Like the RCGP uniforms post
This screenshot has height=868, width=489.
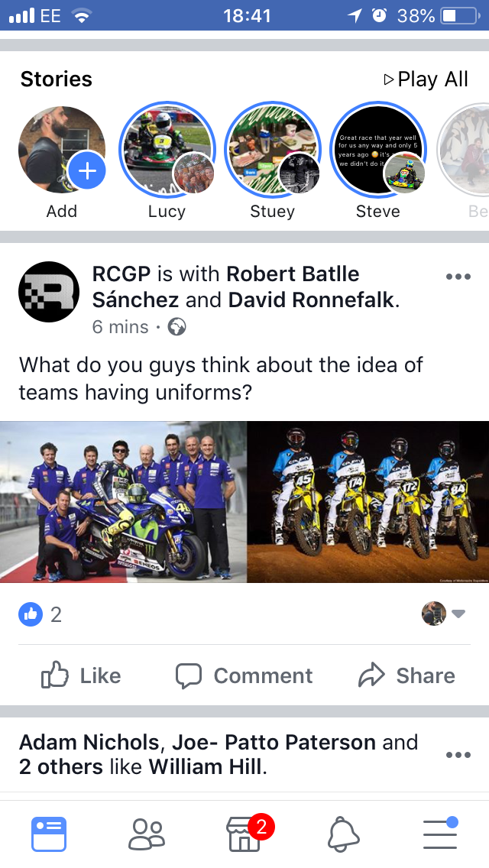tap(81, 675)
